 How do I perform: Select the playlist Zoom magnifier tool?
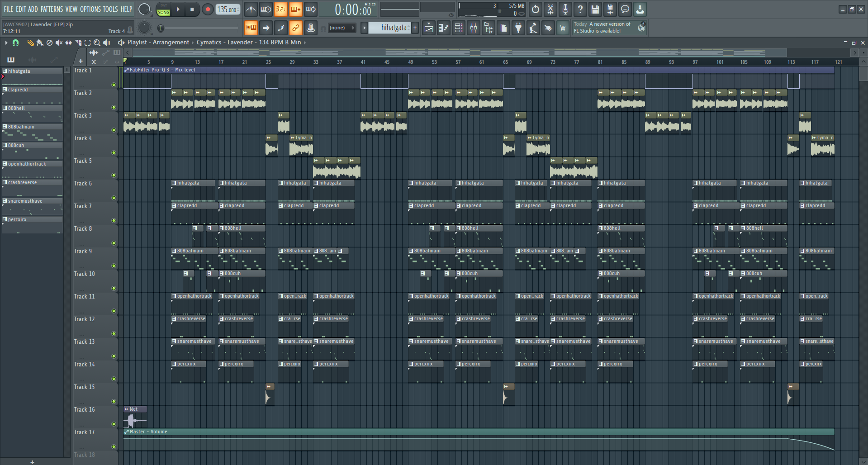coord(97,43)
